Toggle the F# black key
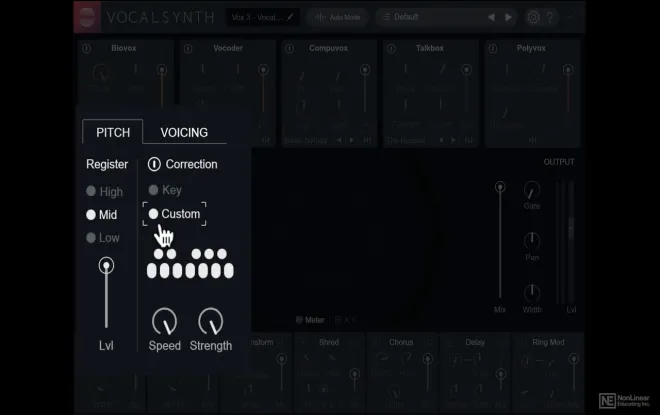Viewport: 660px width, 415px height. tap(196, 254)
